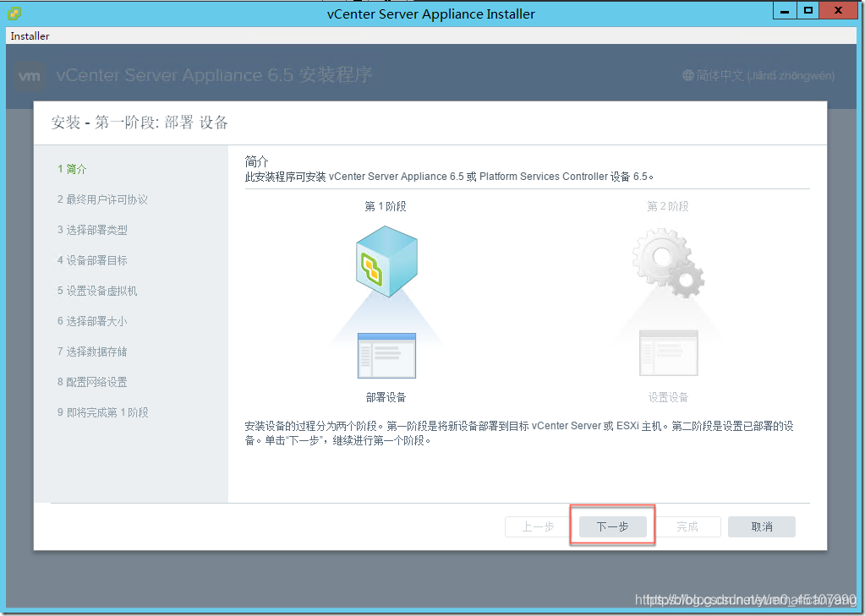
Task: Open the Installer menu
Action: 30,35
